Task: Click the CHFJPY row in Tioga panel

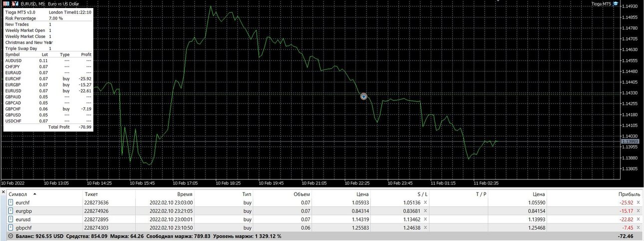Action: pyautogui.click(x=48, y=66)
